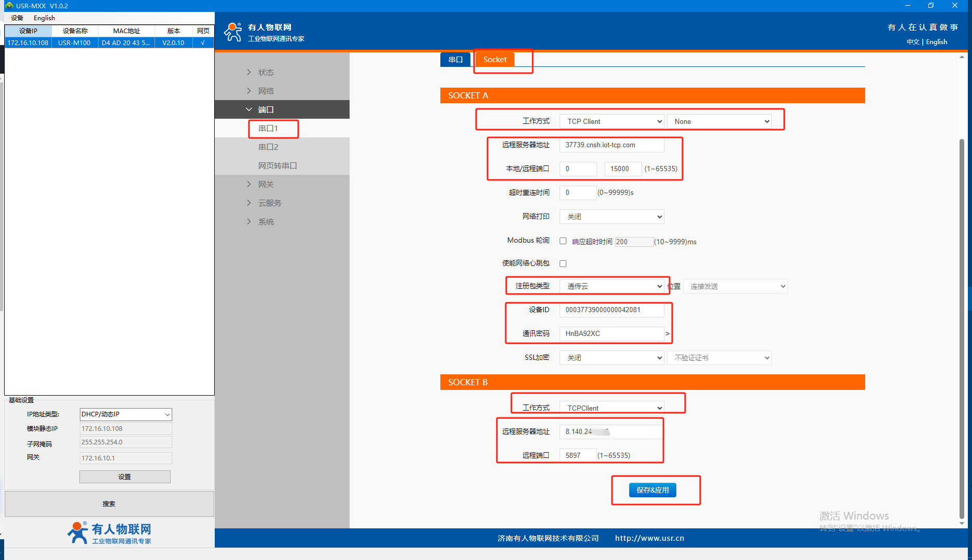The height and width of the screenshot is (560, 972).
Task: Click the bottom-left 有人物联网 logo
Action: point(109,533)
